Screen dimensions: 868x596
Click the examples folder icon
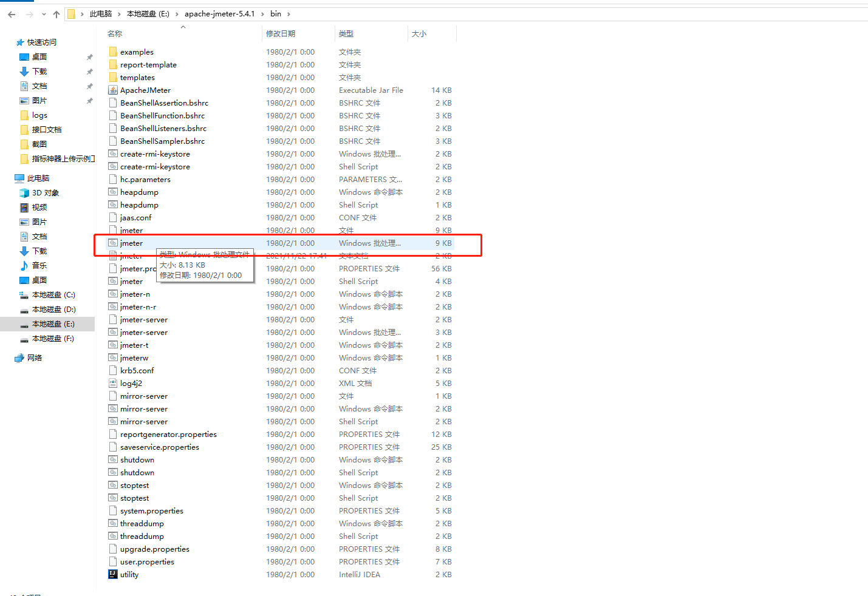[x=113, y=52]
